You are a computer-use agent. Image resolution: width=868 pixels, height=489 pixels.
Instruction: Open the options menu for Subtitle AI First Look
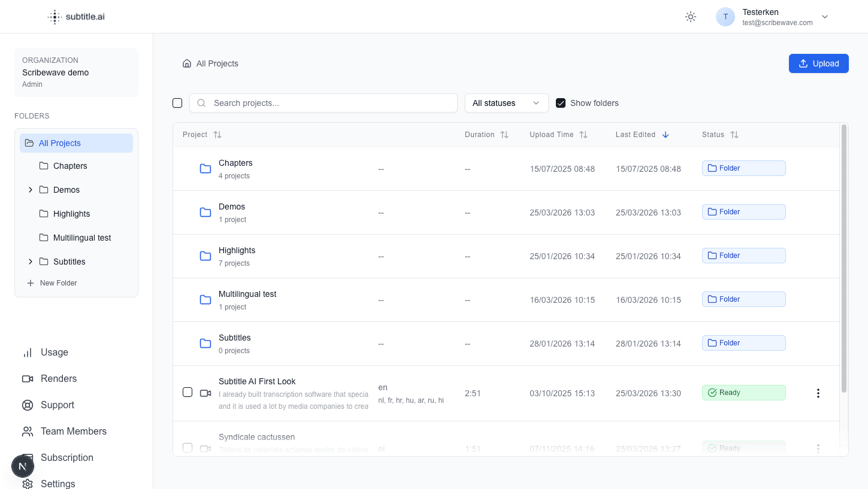coord(818,393)
